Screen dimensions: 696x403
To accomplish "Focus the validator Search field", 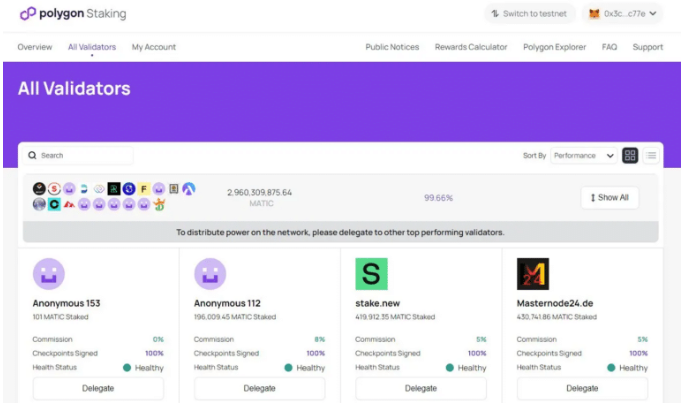I will tap(78, 155).
